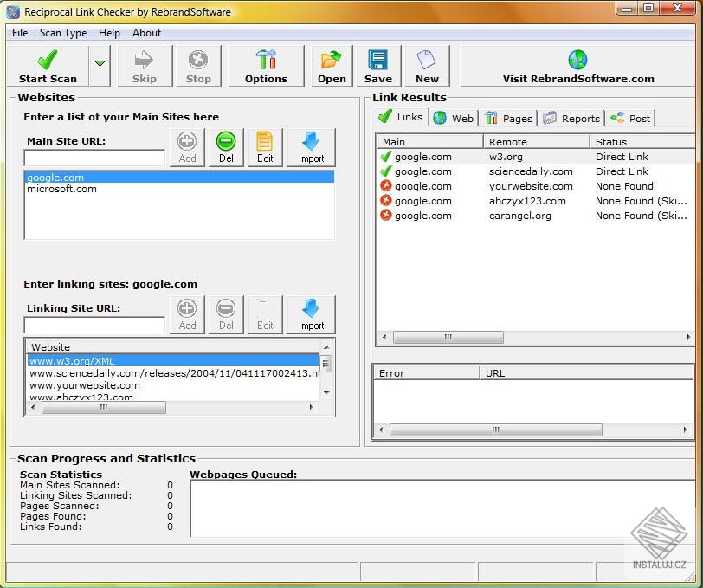Click the Linking Site URL input field
The height and width of the screenshot is (588, 703).
(94, 325)
